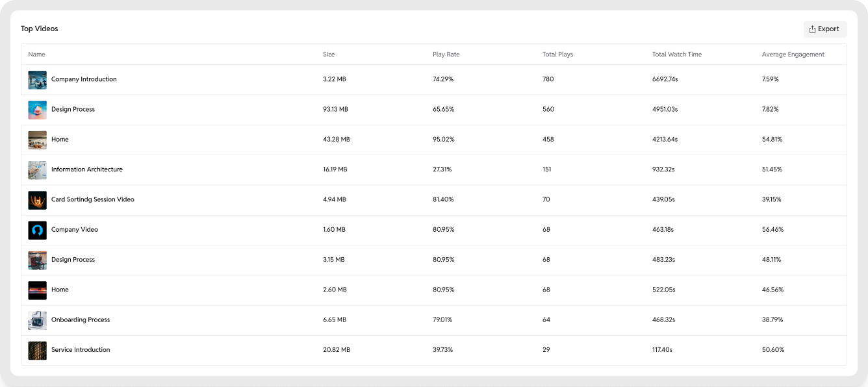Select the Average Engagement column header
The image size is (868, 387).
[x=793, y=54]
